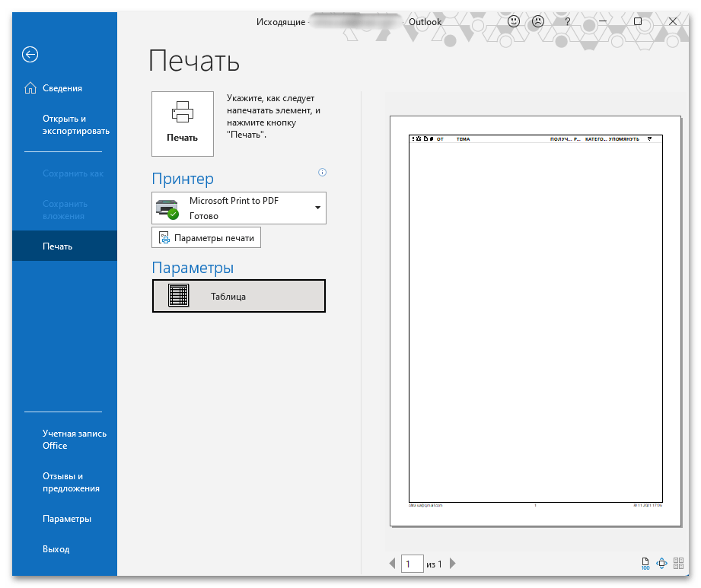Image resolution: width=701 pixels, height=588 pixels.
Task: Click the large Печать button
Action: click(183, 124)
